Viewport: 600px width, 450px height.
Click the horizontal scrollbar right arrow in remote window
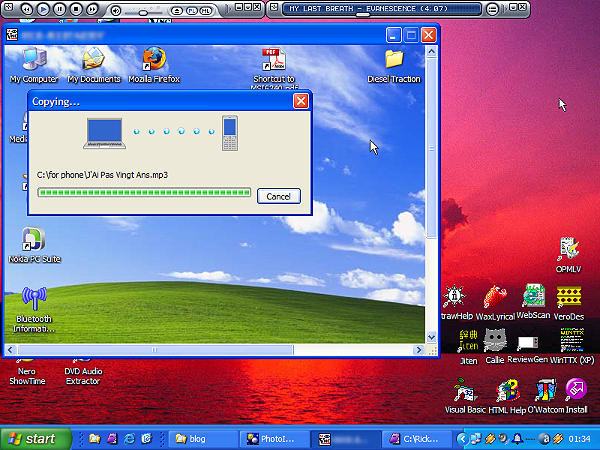click(419, 350)
